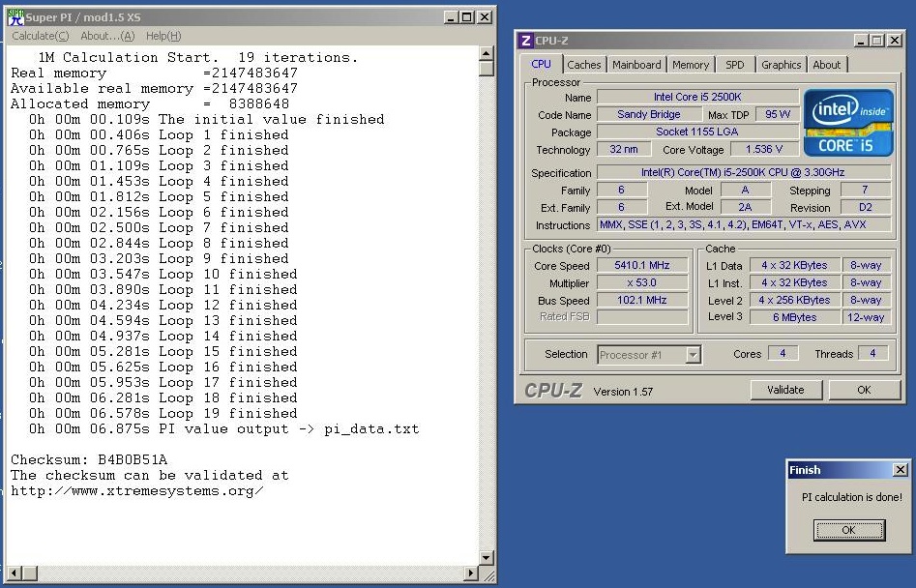
Task: Click the 'Checksum: B4B0B51A' line
Action: [x=89, y=460]
